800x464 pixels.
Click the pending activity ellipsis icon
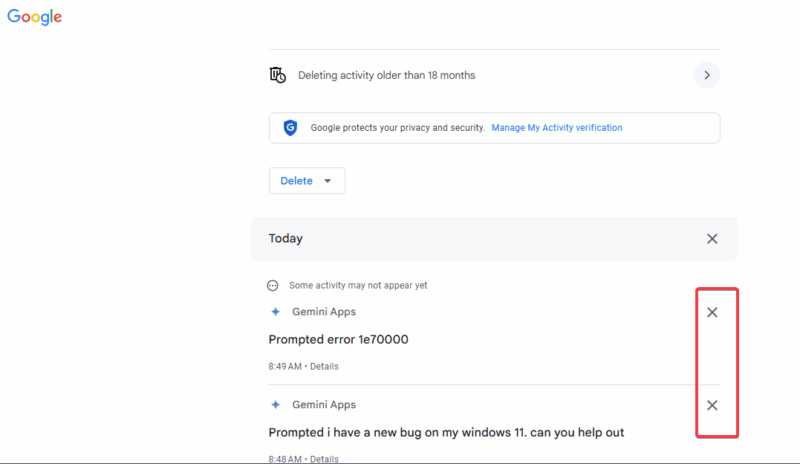[272, 285]
